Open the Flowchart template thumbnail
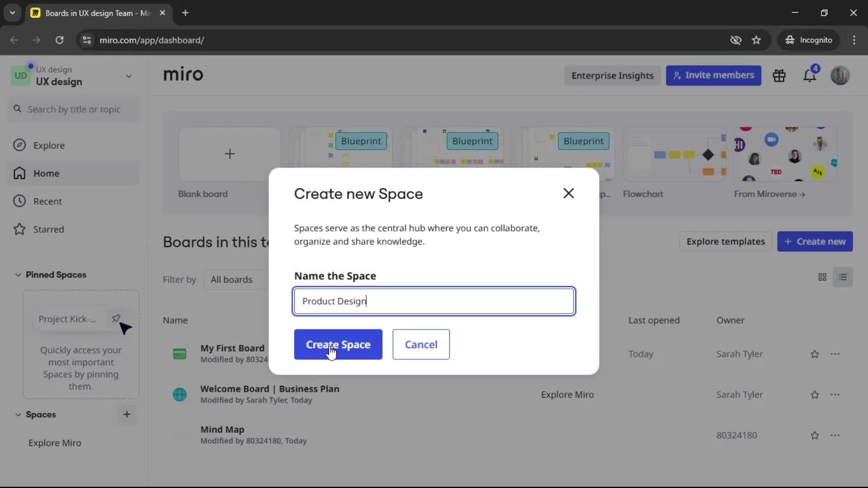Image resolution: width=868 pixels, height=488 pixels. click(675, 154)
